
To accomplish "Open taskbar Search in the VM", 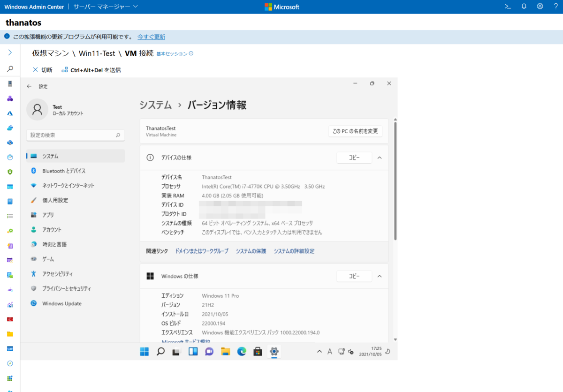I will [x=160, y=352].
